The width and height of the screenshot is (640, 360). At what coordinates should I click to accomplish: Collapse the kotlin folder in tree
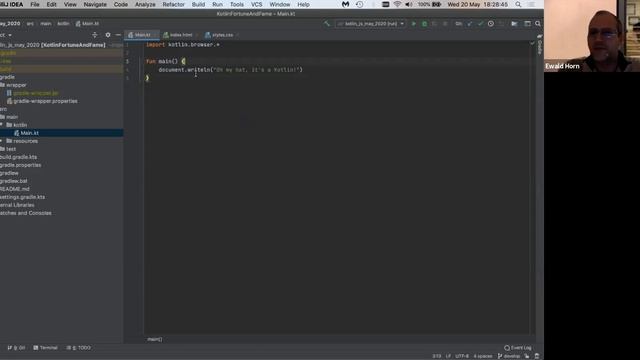click(x=2, y=125)
